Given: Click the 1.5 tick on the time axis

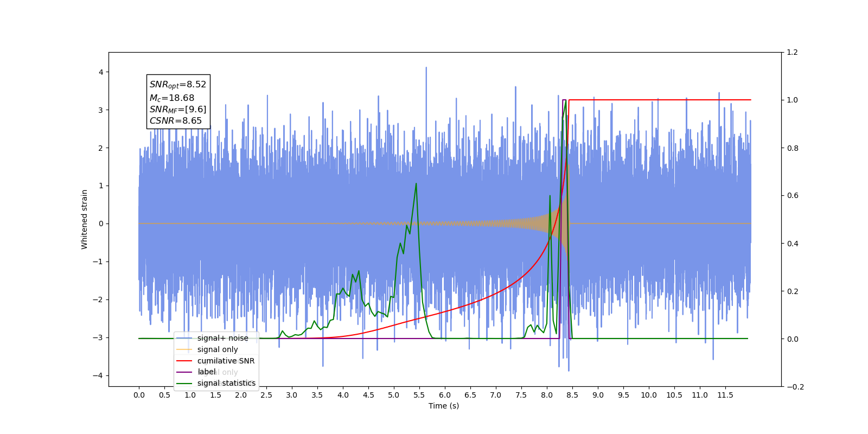Looking at the screenshot, I should [x=215, y=395].
